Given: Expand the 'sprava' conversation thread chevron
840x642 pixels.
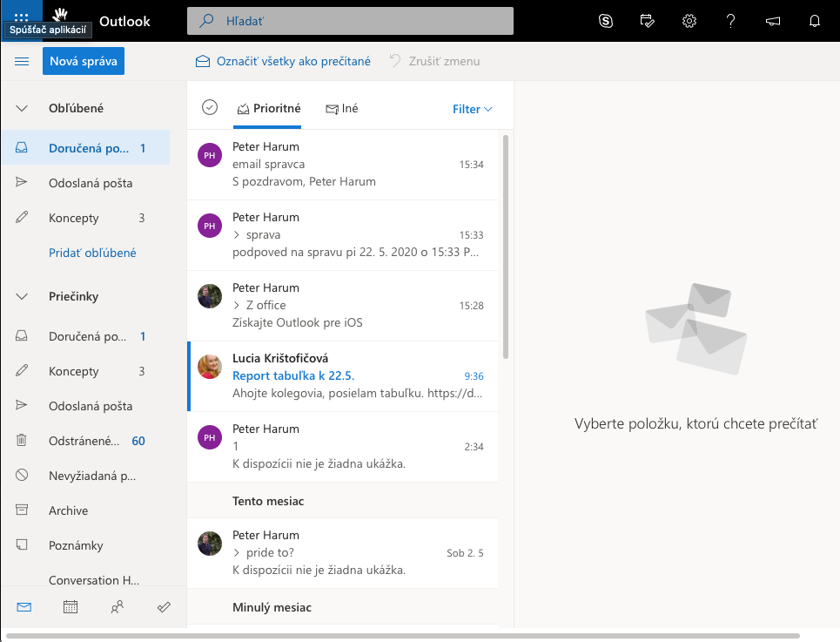Looking at the screenshot, I should (x=236, y=235).
